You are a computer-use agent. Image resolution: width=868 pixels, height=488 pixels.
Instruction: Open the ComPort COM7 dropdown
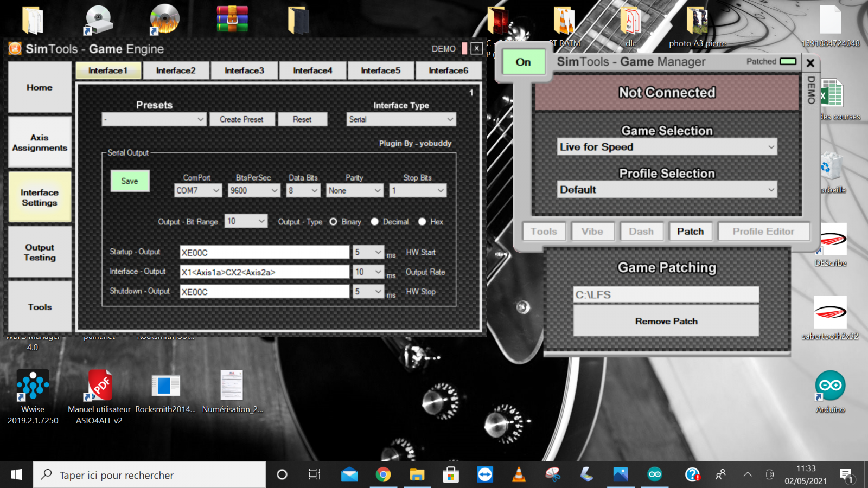198,190
